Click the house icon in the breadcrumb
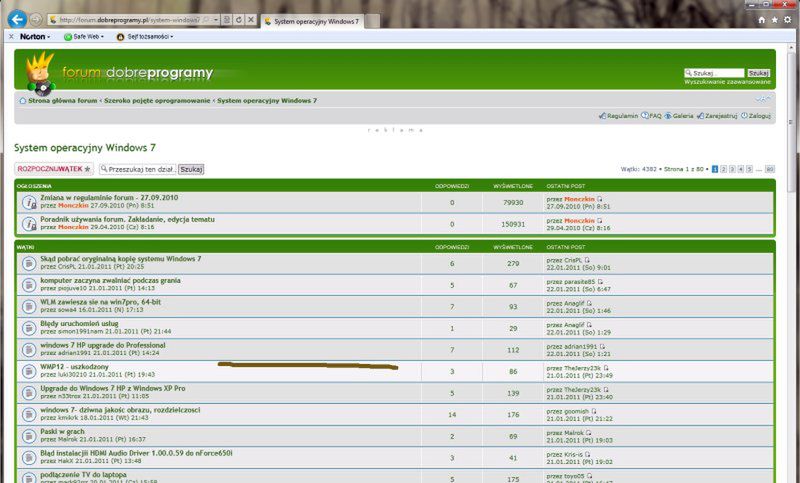 point(22,100)
